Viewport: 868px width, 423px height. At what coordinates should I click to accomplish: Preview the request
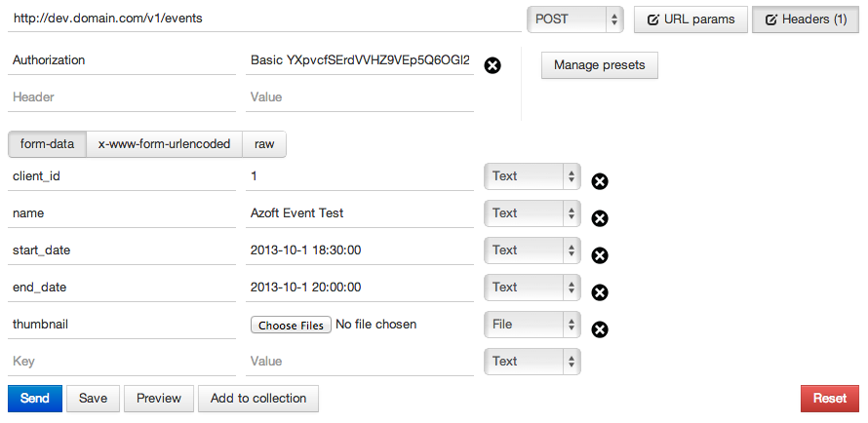coord(159,399)
